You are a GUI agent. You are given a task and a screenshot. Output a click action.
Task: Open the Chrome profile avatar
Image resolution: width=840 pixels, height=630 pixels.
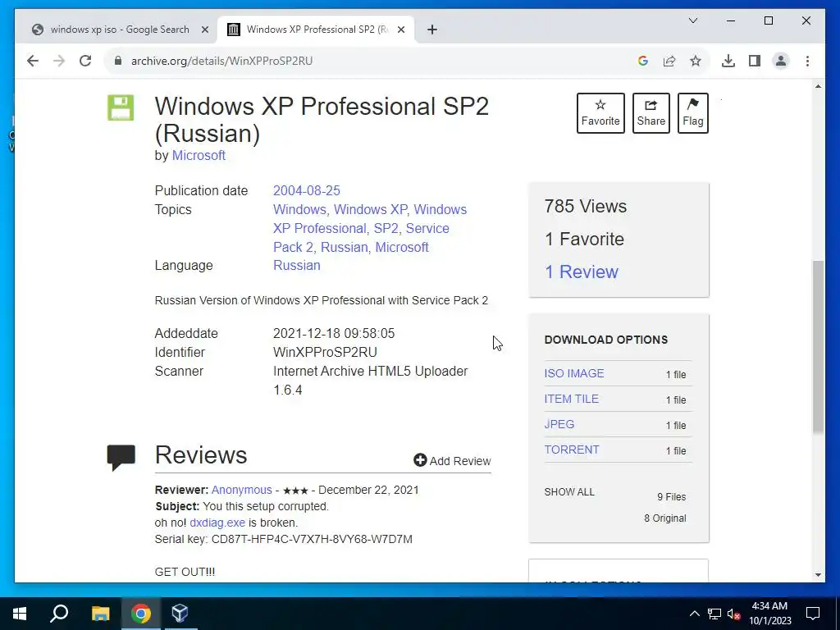point(781,61)
